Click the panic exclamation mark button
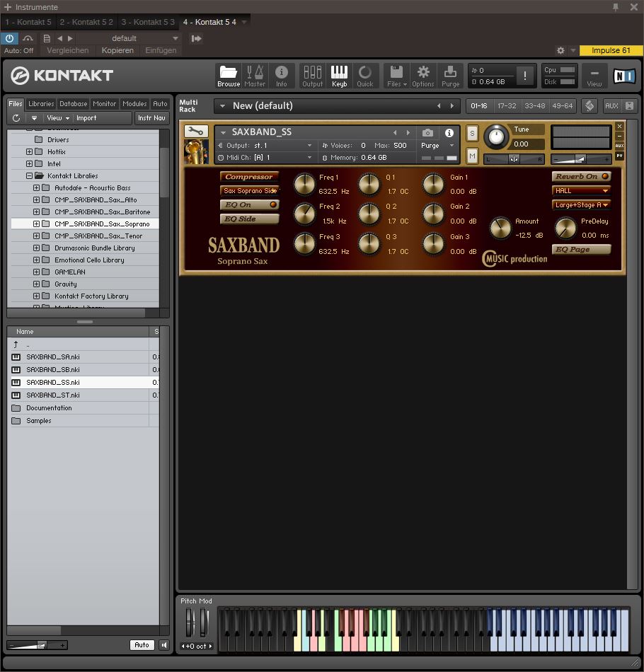The image size is (644, 672). click(525, 76)
